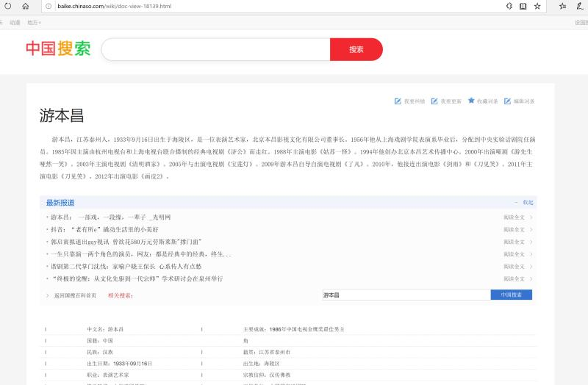Click 阅读全文 for the 沈伐 news row

[514, 267]
